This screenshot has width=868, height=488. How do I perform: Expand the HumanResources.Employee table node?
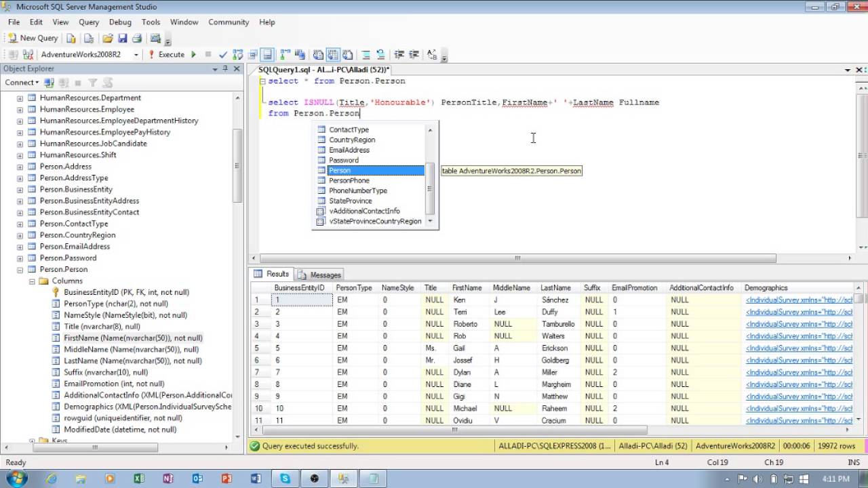click(20, 110)
